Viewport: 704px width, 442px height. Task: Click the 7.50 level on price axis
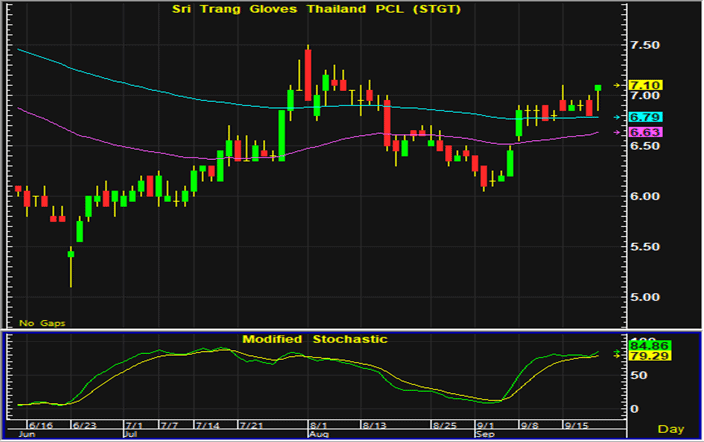coord(643,46)
